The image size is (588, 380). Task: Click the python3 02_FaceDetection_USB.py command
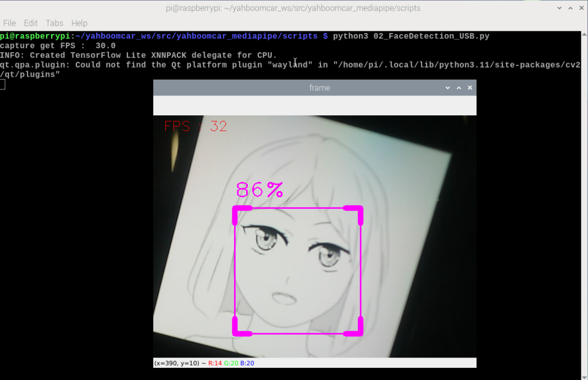pyautogui.click(x=411, y=36)
